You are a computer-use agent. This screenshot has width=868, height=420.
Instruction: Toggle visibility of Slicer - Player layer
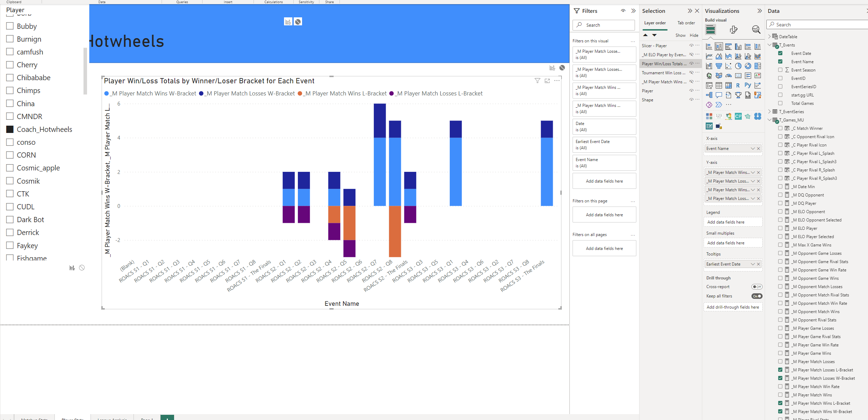[691, 45]
